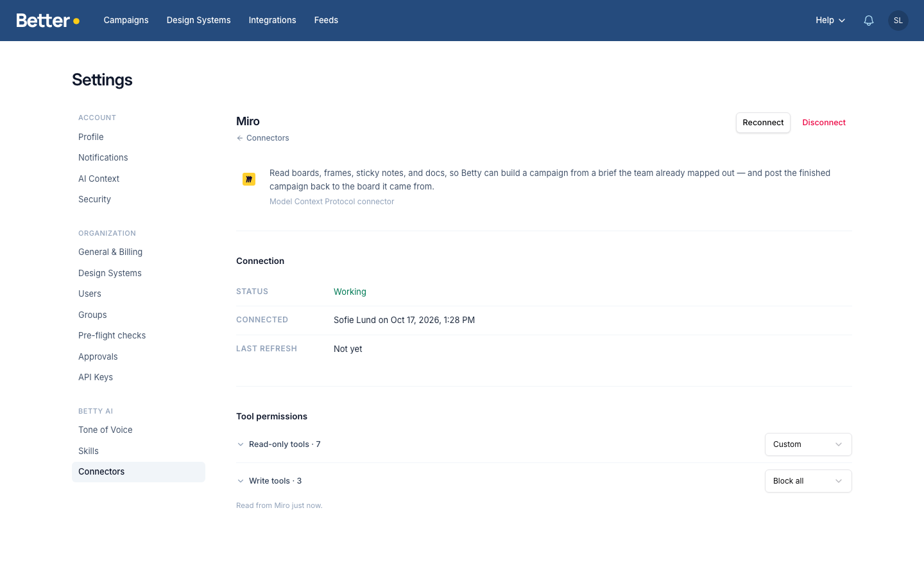This screenshot has width=924, height=578.
Task: Open Profile settings in sidebar
Action: [x=139, y=137]
